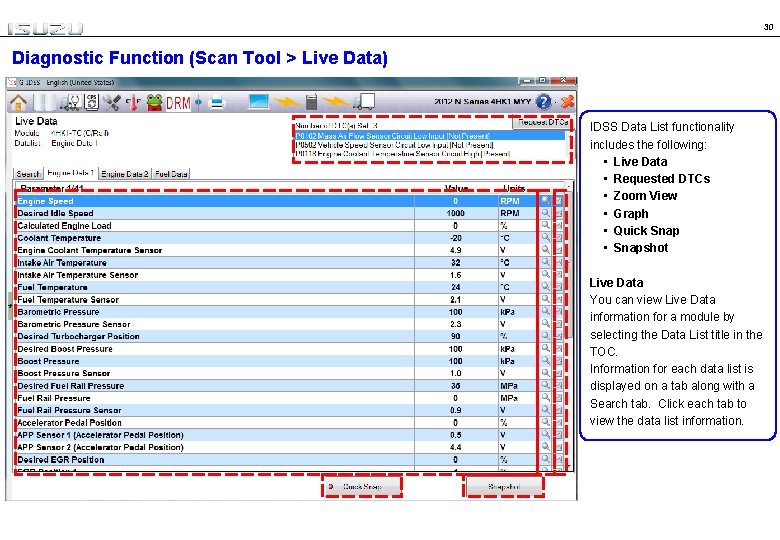Click the -20 Coolant Temperature value

coord(455,238)
